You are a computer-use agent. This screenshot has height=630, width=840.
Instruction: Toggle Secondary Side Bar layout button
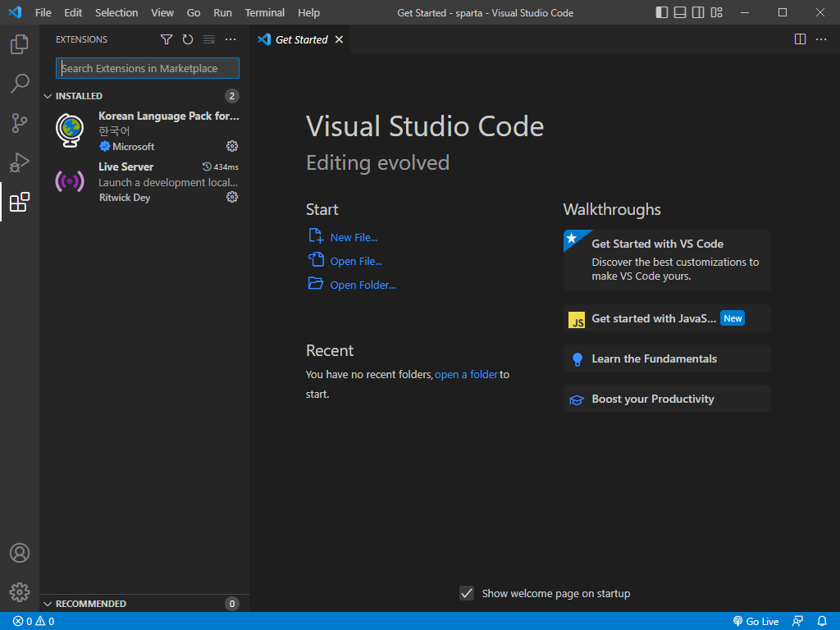pos(698,12)
